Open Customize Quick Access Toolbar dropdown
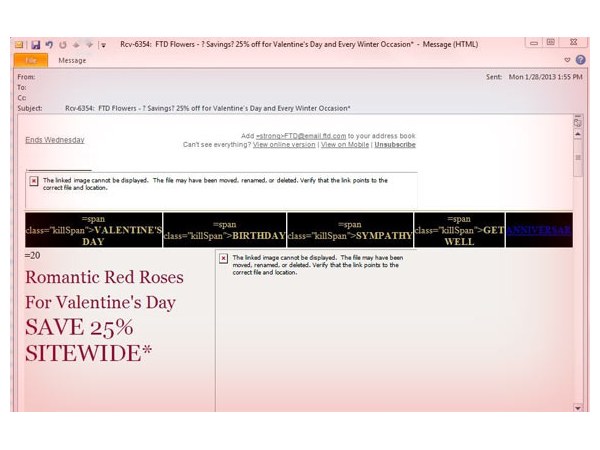 click(103, 45)
